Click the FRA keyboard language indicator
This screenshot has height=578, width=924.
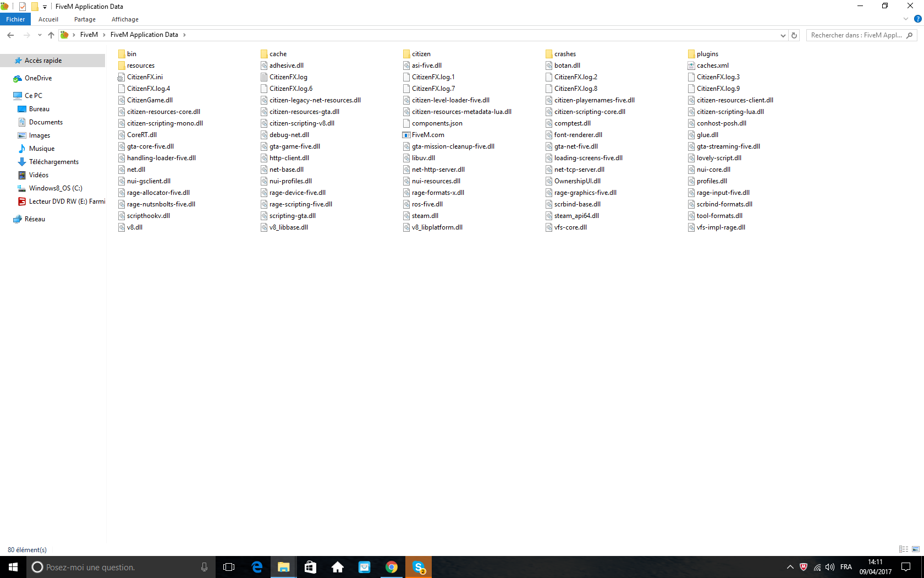pos(846,567)
